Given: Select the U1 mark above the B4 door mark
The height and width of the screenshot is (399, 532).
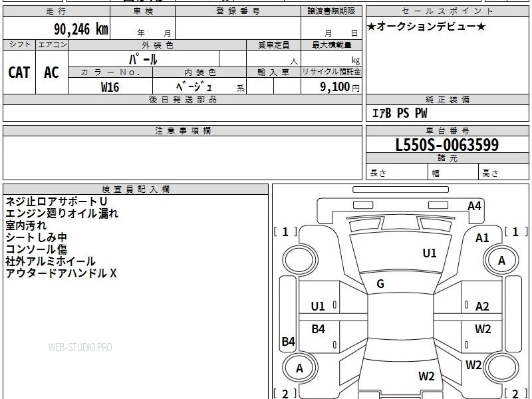Looking at the screenshot, I should pos(318,307).
